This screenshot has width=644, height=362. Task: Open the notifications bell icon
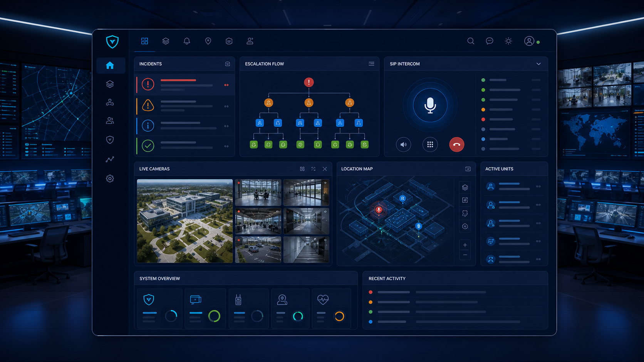click(x=187, y=41)
